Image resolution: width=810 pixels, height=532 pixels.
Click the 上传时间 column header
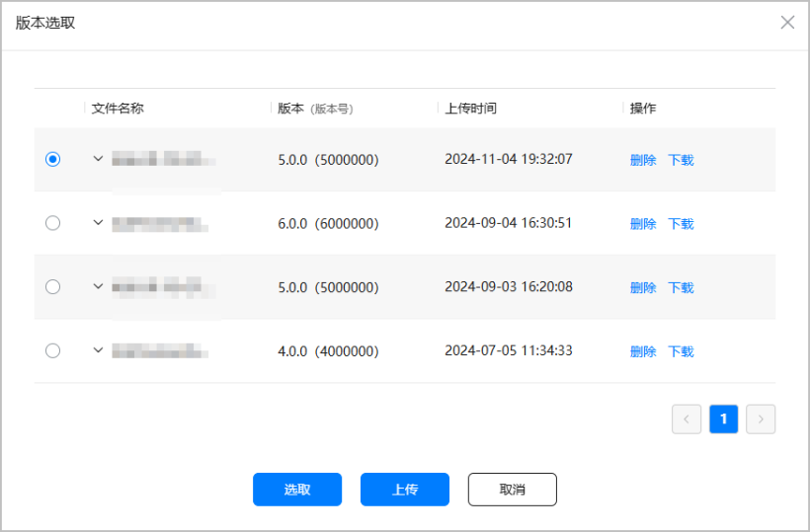[x=470, y=109]
